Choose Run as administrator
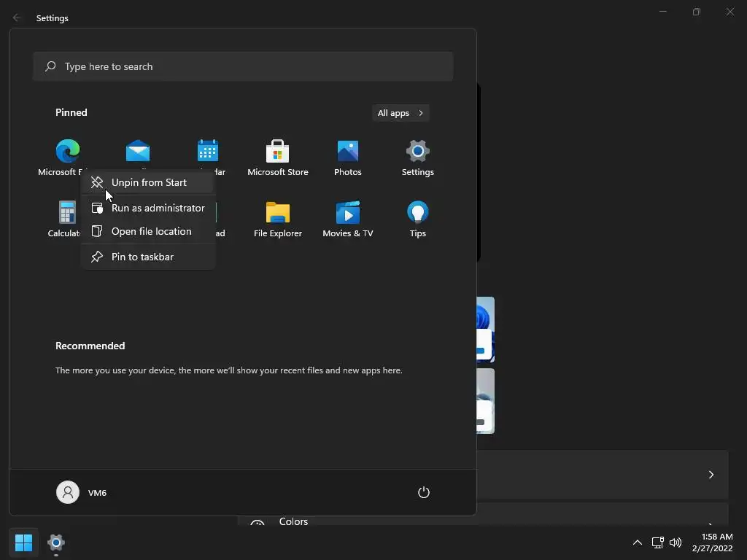 pyautogui.click(x=147, y=208)
